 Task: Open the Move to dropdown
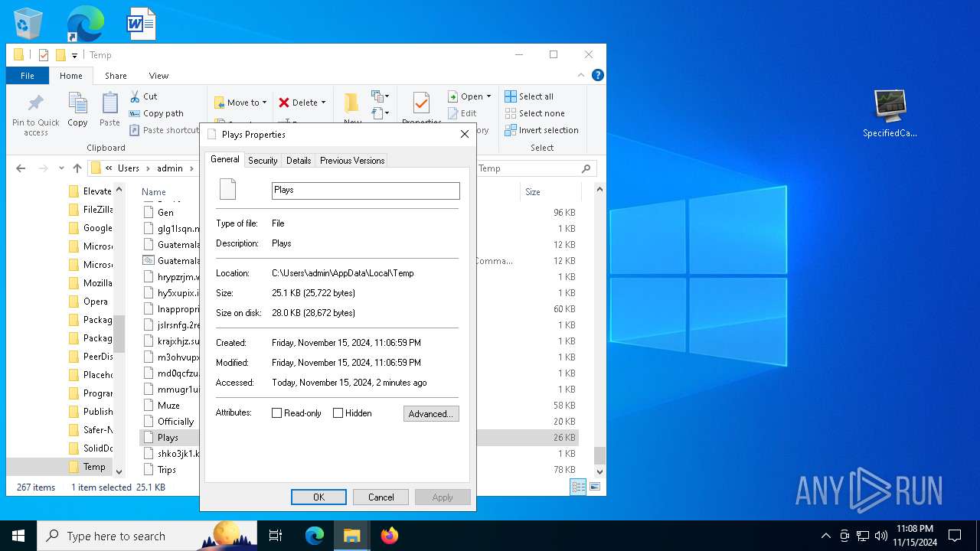pos(240,103)
